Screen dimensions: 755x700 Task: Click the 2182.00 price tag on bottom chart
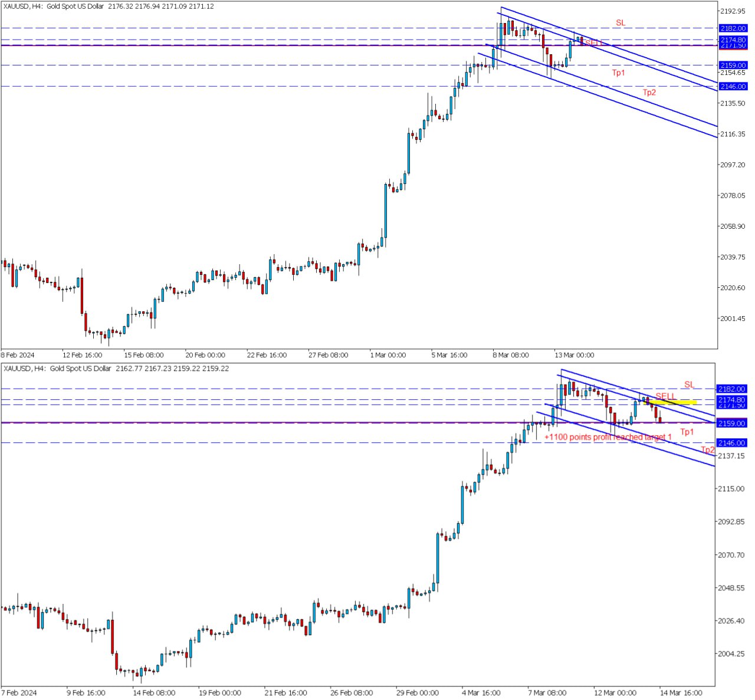tap(731, 389)
